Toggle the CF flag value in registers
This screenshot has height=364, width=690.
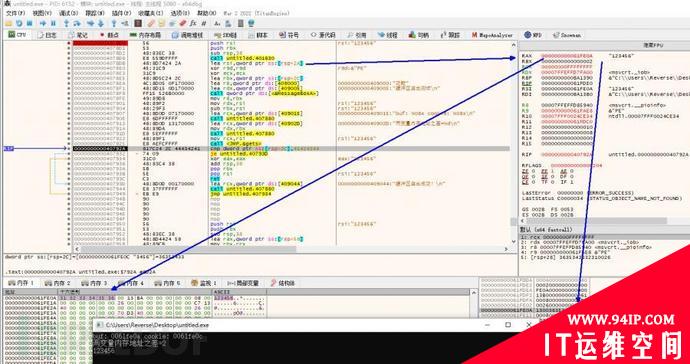point(532,183)
